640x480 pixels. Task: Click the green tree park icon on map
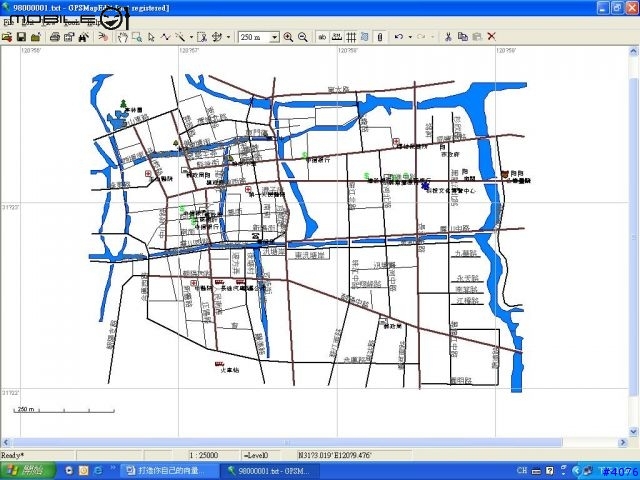pos(123,104)
